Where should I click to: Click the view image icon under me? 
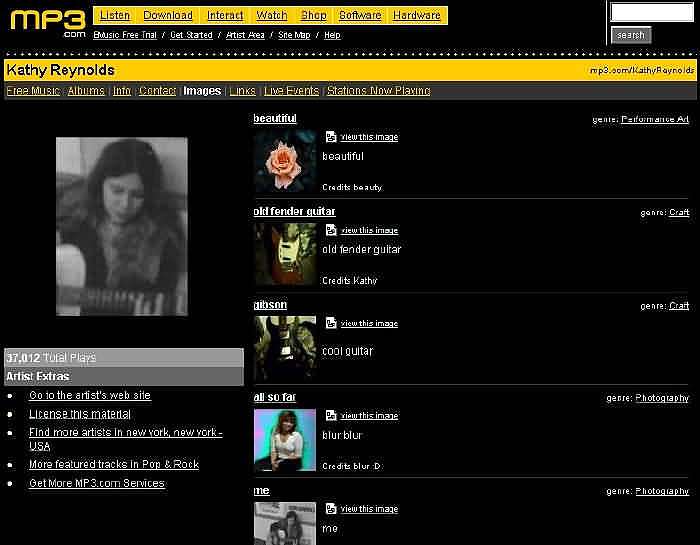pyautogui.click(x=331, y=508)
